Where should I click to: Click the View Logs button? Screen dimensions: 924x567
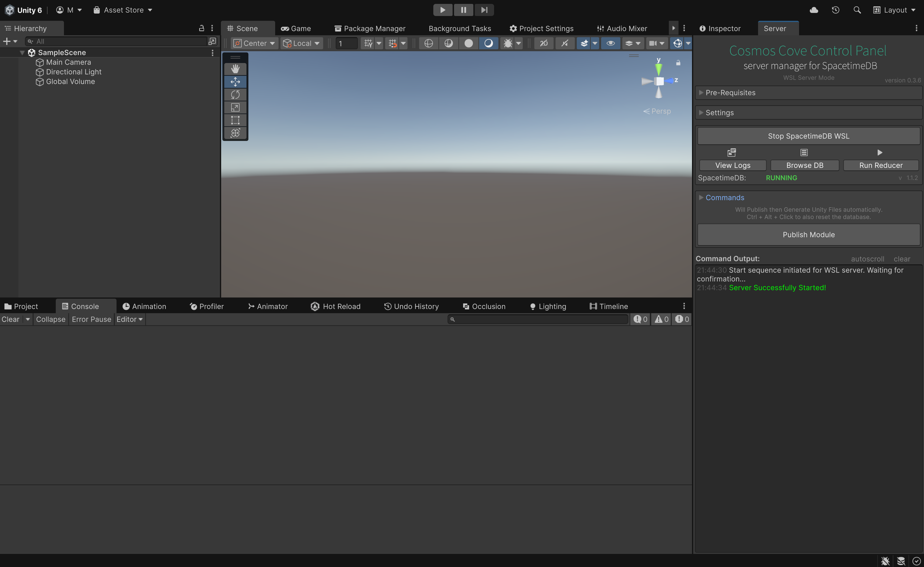click(732, 165)
